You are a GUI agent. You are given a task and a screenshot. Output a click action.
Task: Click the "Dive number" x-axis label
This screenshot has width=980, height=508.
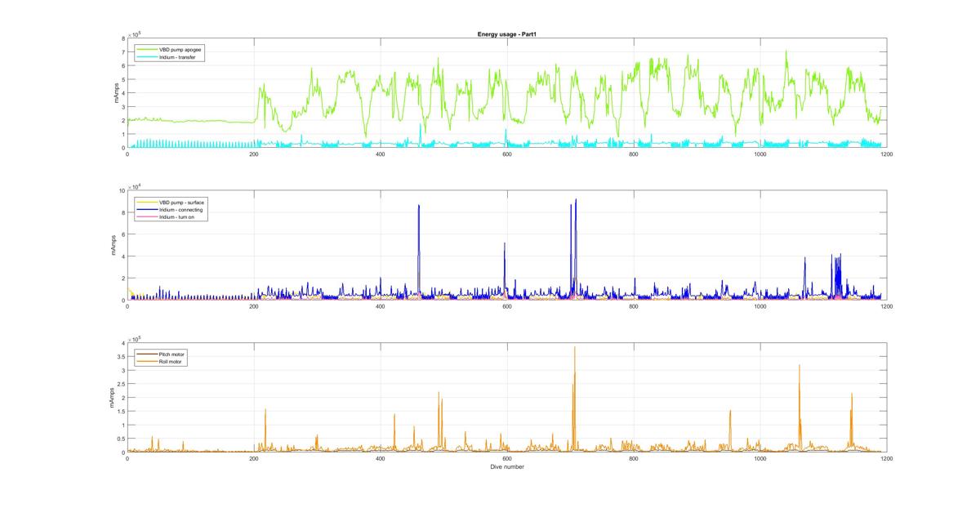coord(507,467)
